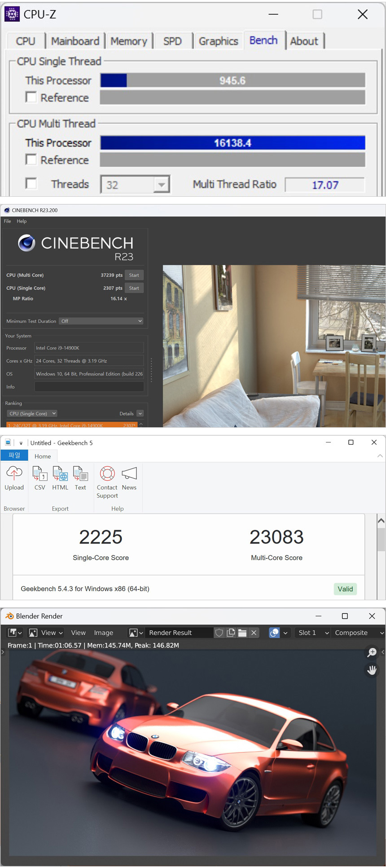Select the Bench tab in CPU-Z

(x=263, y=40)
